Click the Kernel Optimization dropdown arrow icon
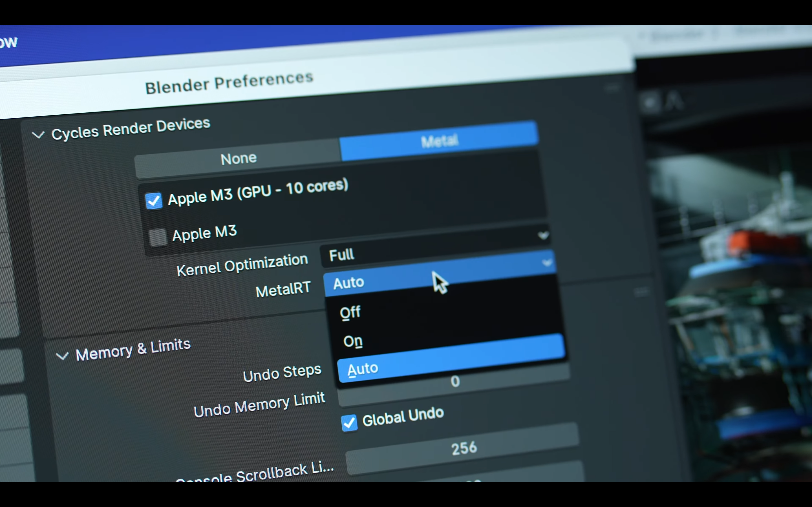Screen dimensions: 812x507 coord(543,235)
